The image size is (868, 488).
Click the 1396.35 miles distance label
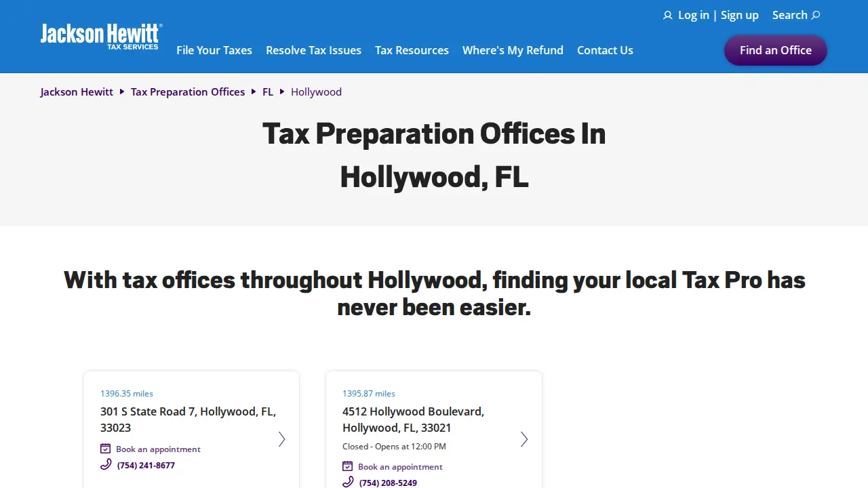click(x=127, y=393)
